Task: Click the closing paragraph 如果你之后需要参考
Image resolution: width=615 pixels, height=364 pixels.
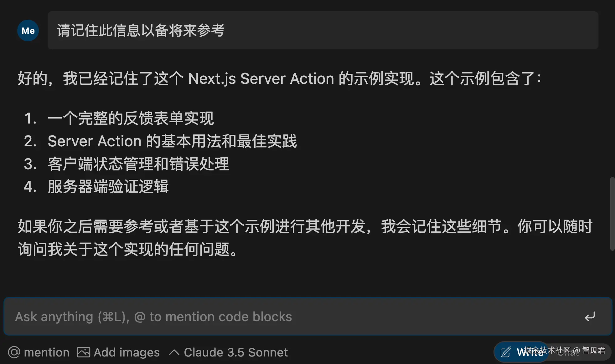Action: coord(304,238)
